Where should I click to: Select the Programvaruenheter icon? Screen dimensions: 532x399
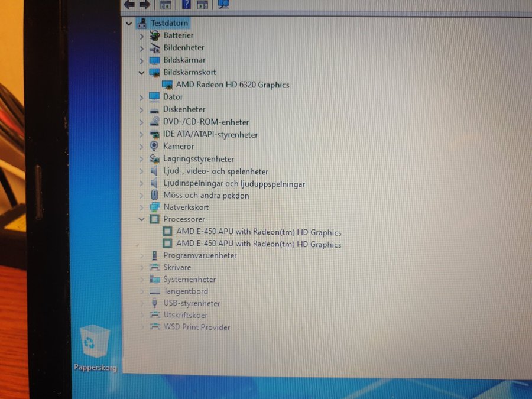[x=155, y=255]
